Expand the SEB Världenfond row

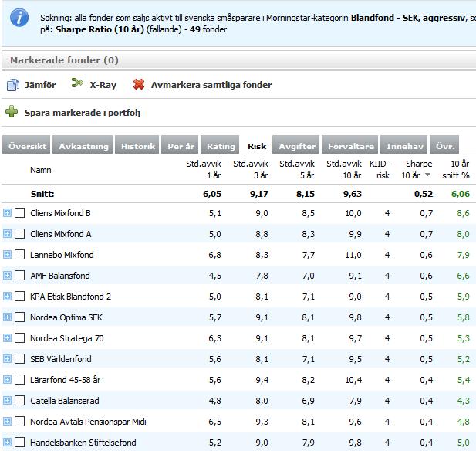coord(7,358)
